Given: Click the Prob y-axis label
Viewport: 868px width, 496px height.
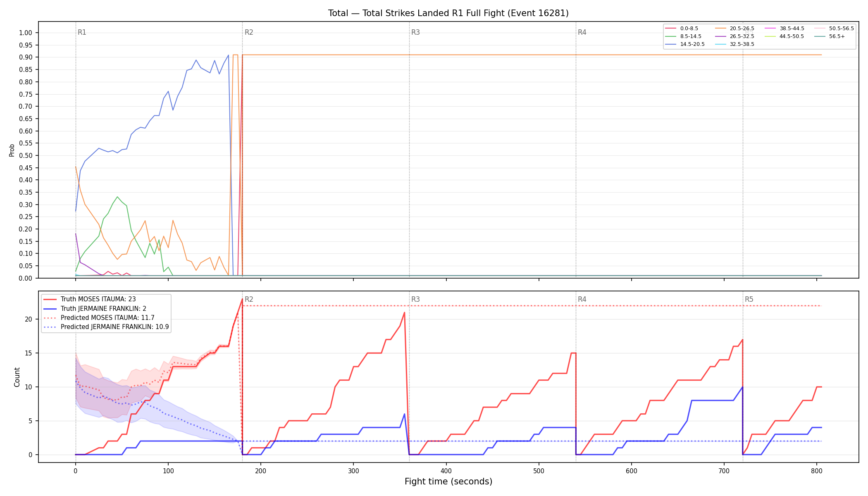Looking at the screenshot, I should pos(12,150).
